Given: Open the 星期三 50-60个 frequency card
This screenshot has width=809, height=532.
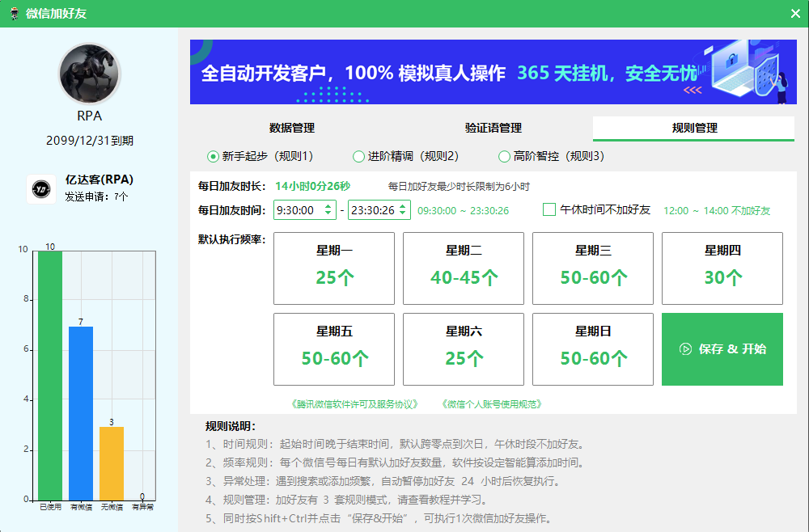Looking at the screenshot, I should click(x=593, y=268).
